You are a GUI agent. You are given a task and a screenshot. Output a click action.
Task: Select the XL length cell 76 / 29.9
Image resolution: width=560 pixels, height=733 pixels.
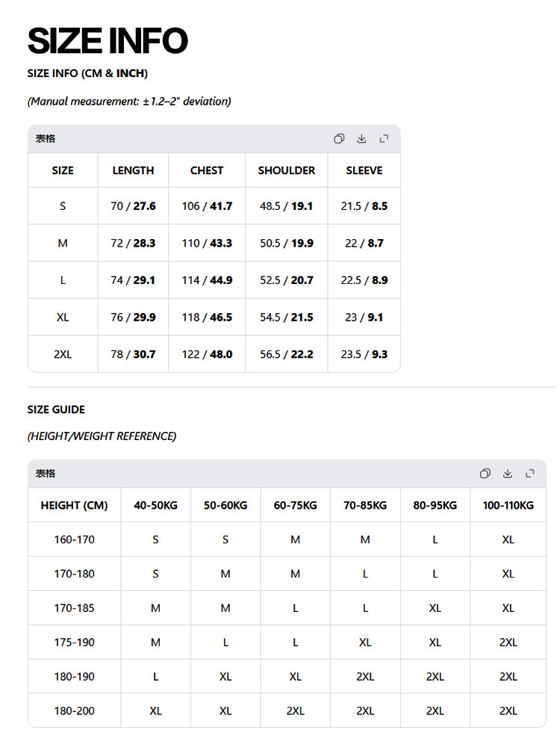133,318
